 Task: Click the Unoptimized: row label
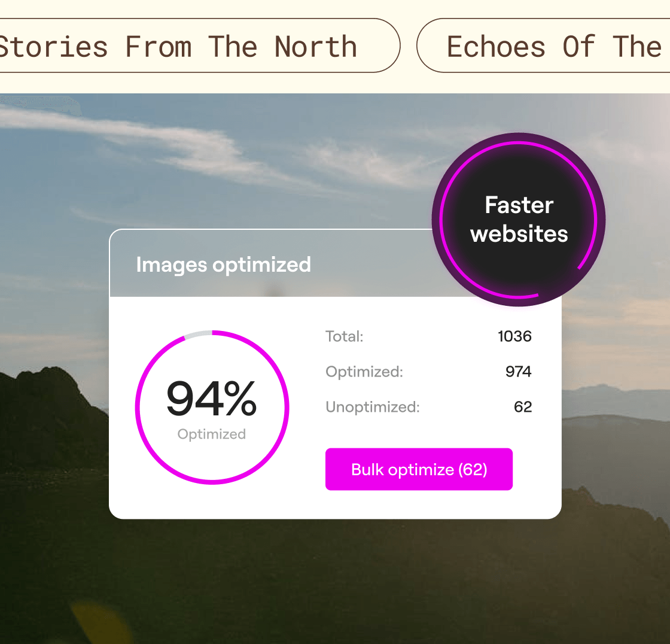click(x=372, y=407)
